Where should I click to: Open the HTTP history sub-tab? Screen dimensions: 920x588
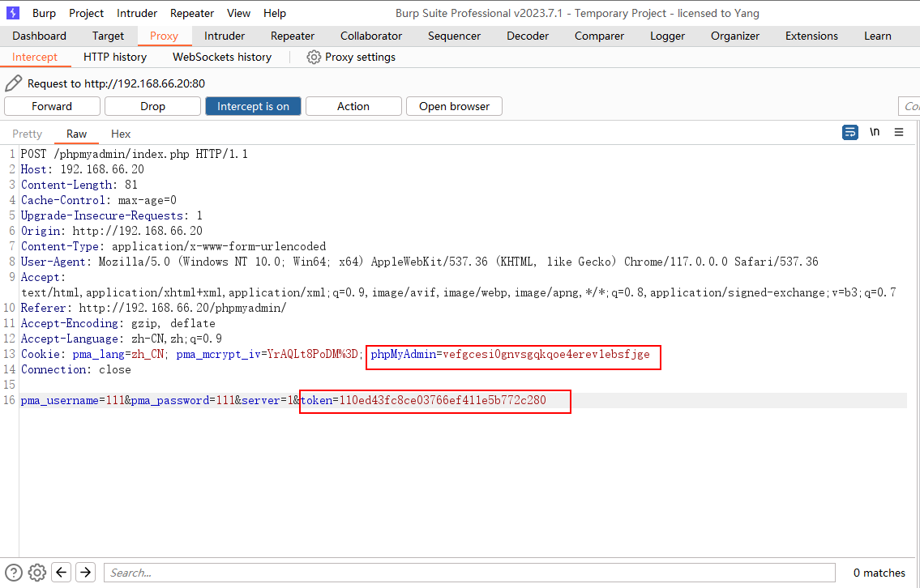115,57
